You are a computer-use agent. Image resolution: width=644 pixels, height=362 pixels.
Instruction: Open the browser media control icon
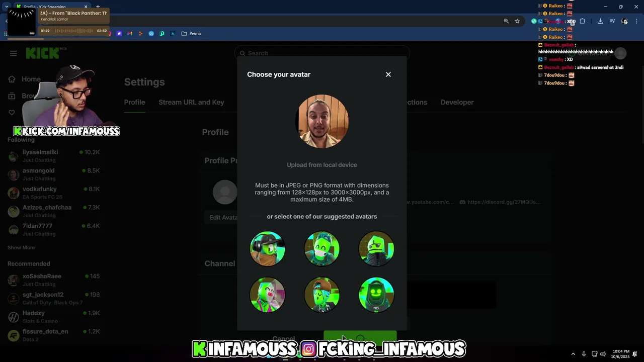612,21
